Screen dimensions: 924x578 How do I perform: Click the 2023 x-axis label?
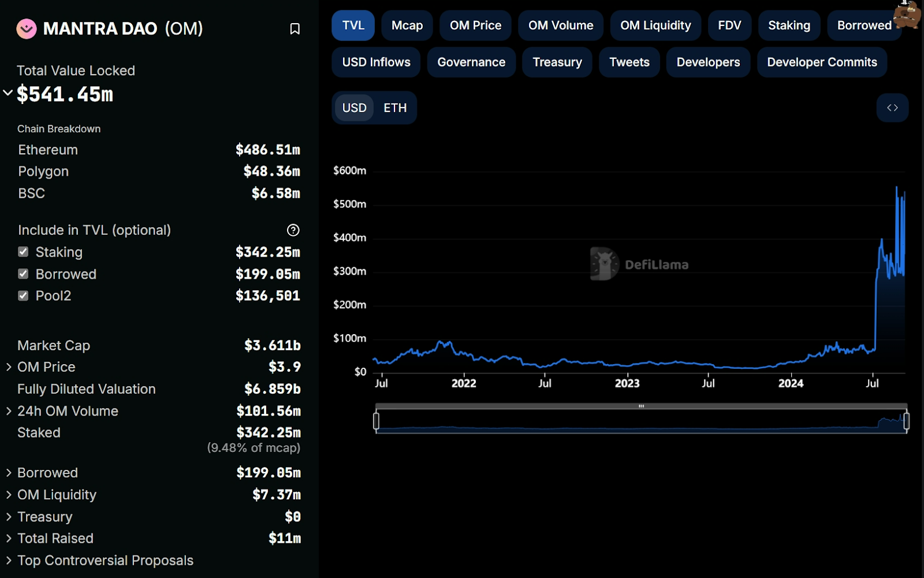click(627, 383)
